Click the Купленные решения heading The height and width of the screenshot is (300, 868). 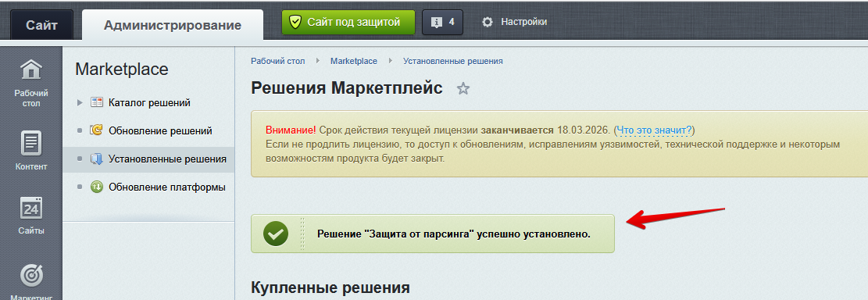tap(330, 287)
